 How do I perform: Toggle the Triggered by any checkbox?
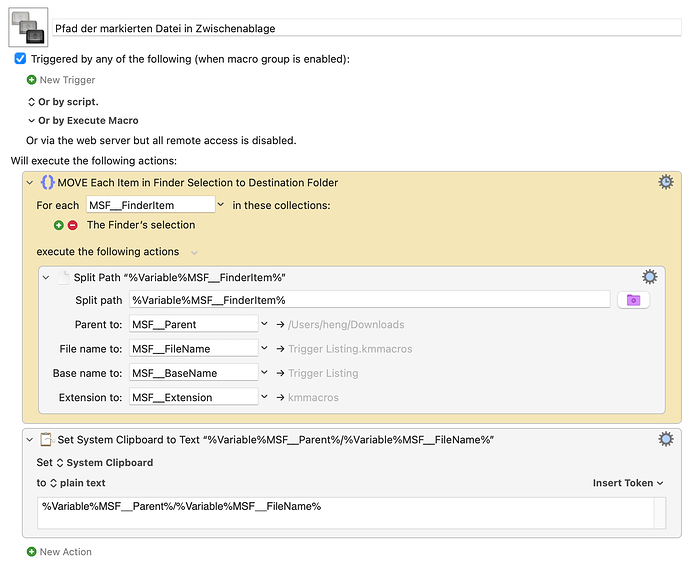(20, 59)
